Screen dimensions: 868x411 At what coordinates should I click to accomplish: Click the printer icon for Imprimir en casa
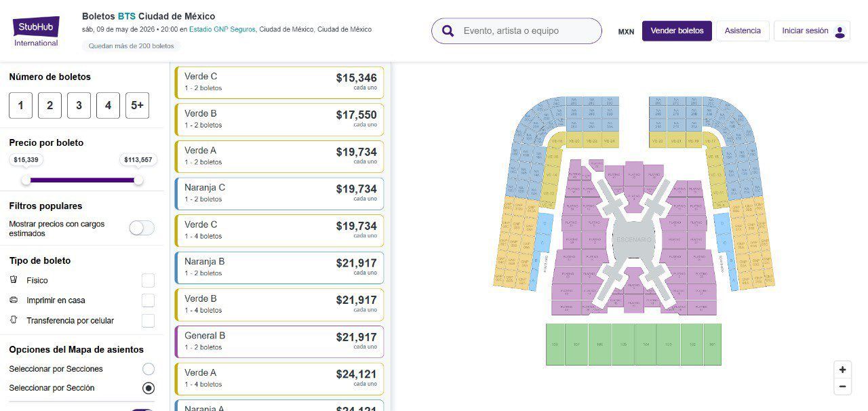pyautogui.click(x=14, y=300)
